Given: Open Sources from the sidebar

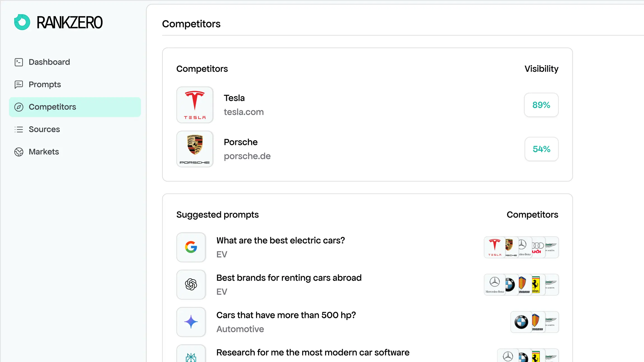Looking at the screenshot, I should 44,129.
